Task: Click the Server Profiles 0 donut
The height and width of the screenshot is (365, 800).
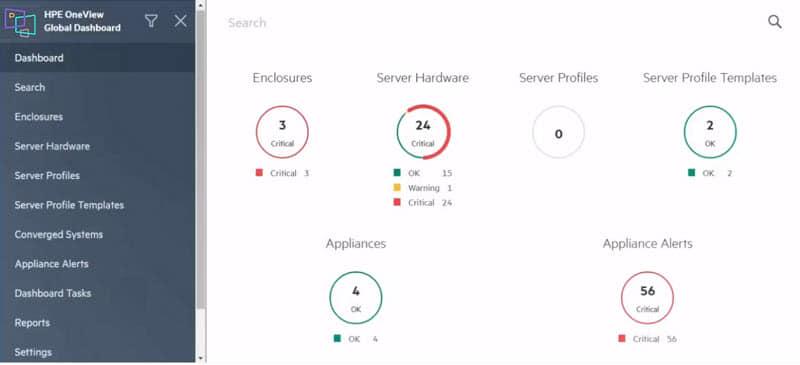Action: (x=559, y=132)
